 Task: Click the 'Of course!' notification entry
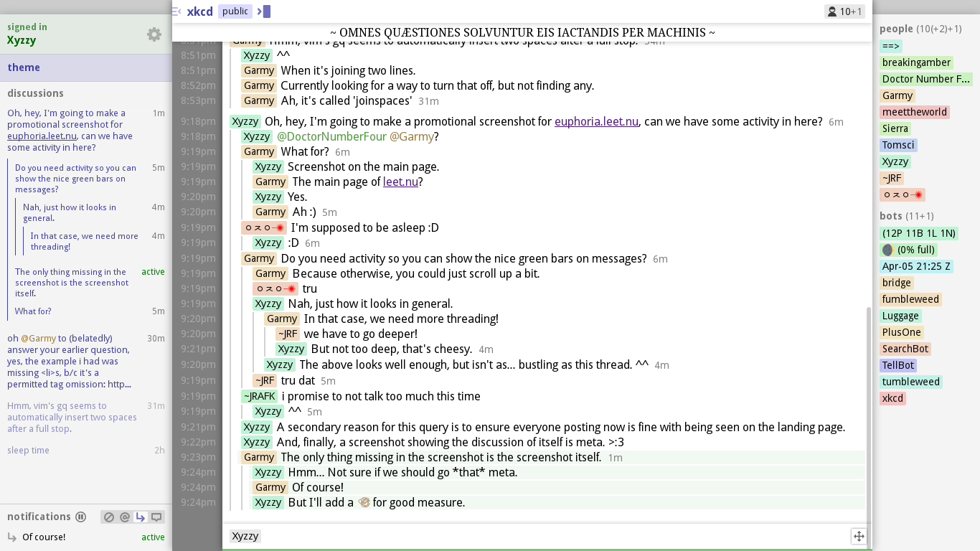[44, 537]
